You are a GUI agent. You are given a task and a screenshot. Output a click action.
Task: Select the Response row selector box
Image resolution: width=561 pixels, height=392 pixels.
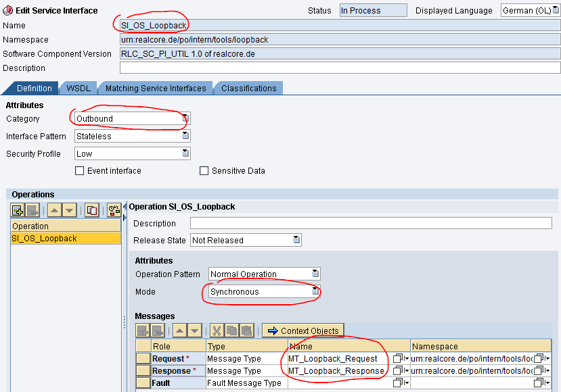(x=143, y=371)
